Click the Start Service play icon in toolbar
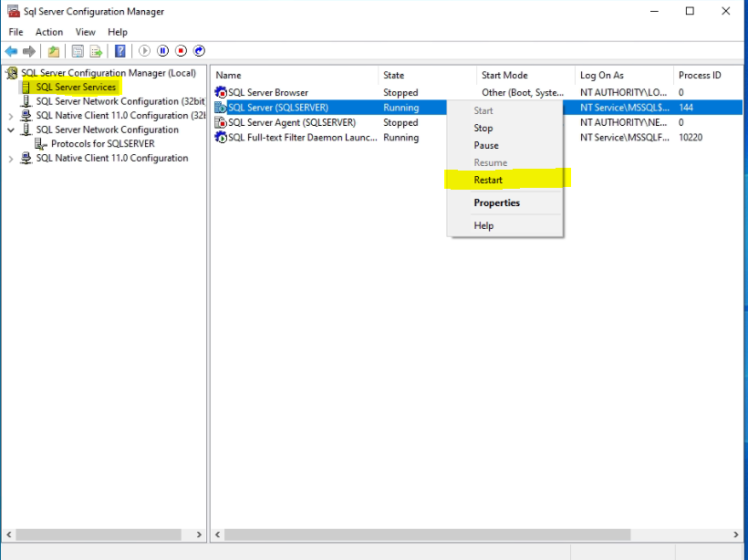This screenshot has width=748, height=560. click(144, 50)
